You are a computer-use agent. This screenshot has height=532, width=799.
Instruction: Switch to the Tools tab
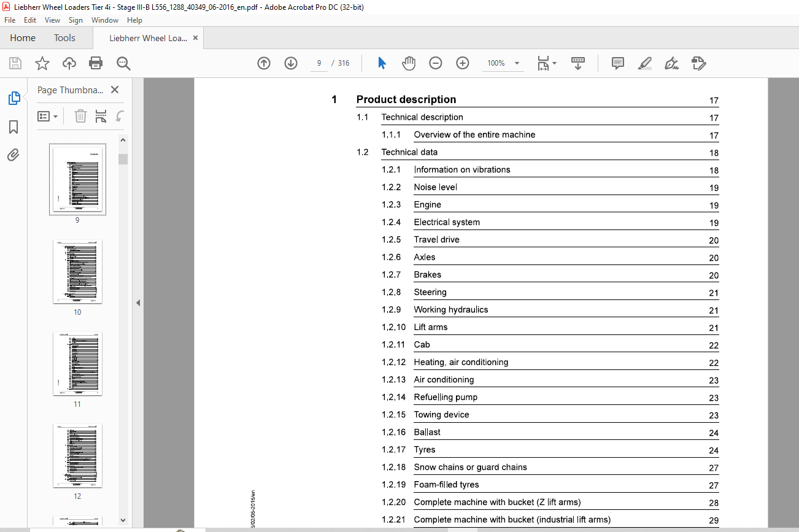[x=64, y=38]
